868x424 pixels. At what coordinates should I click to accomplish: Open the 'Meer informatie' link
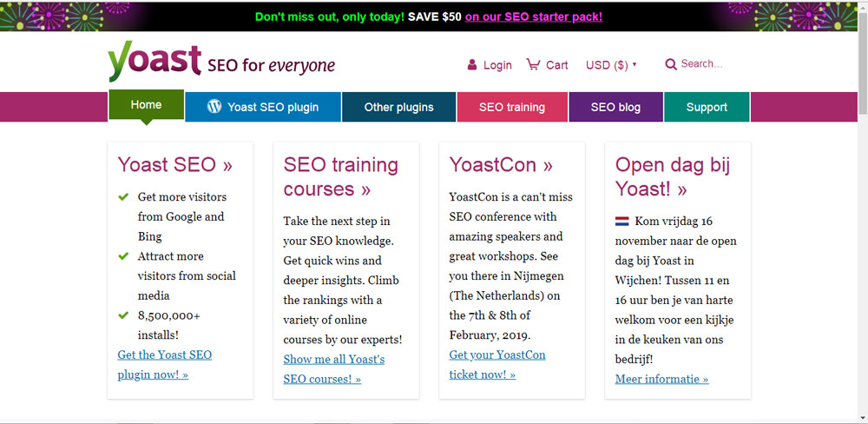661,379
